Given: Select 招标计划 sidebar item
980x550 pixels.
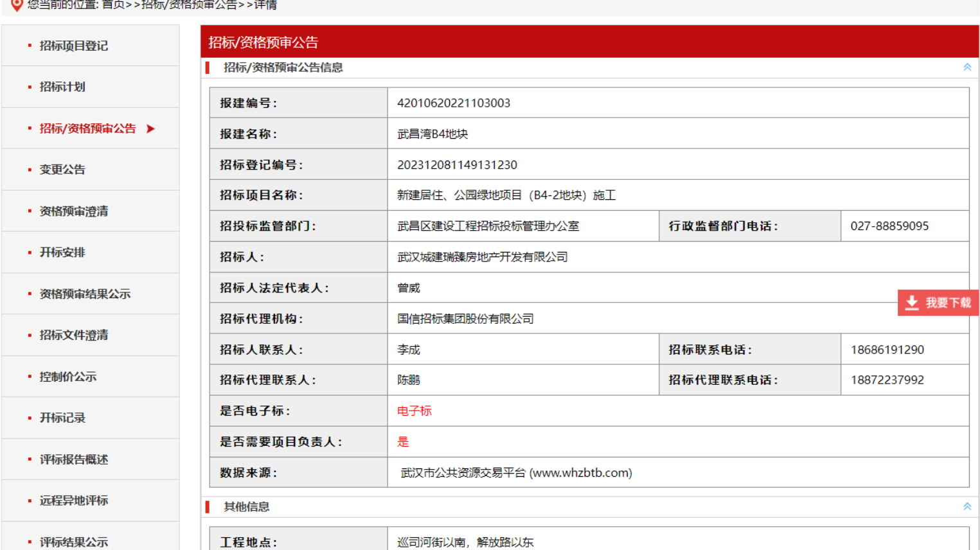Looking at the screenshot, I should tap(62, 87).
